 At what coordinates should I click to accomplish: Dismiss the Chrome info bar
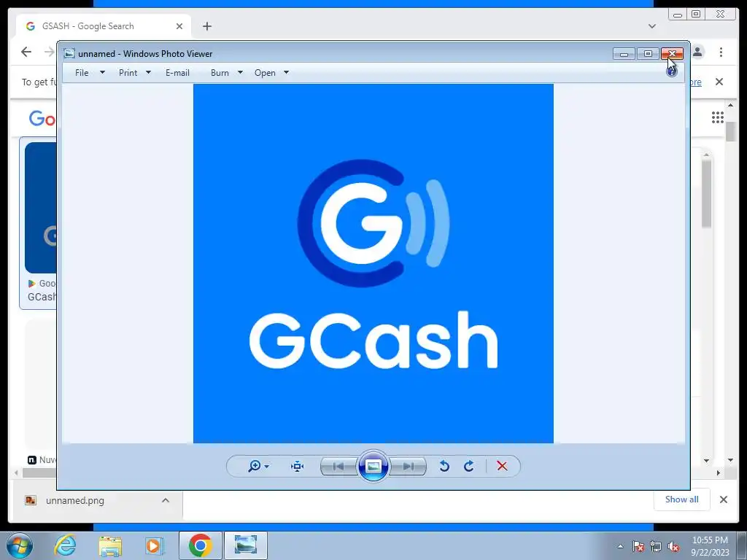(719, 82)
